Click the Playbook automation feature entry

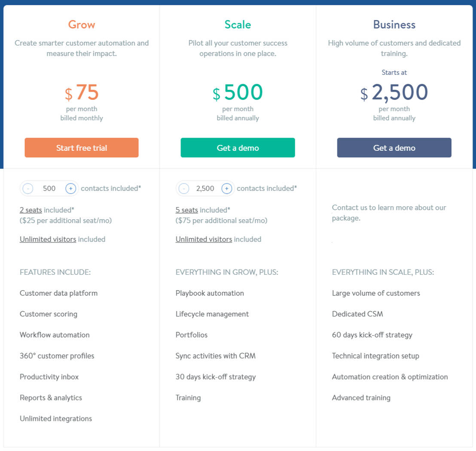[210, 293]
